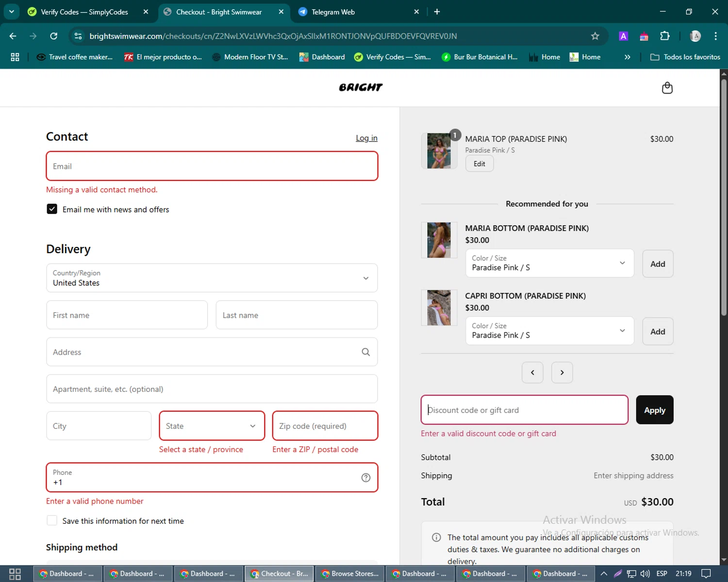The height and width of the screenshot is (582, 728).
Task: View site information icon in address bar
Action: point(78,36)
